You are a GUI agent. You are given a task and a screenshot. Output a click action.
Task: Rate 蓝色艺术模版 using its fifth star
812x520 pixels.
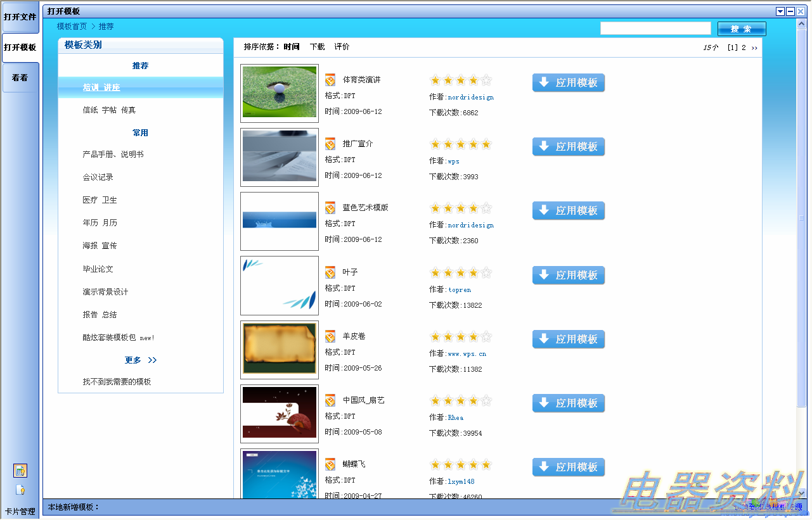[486, 208]
